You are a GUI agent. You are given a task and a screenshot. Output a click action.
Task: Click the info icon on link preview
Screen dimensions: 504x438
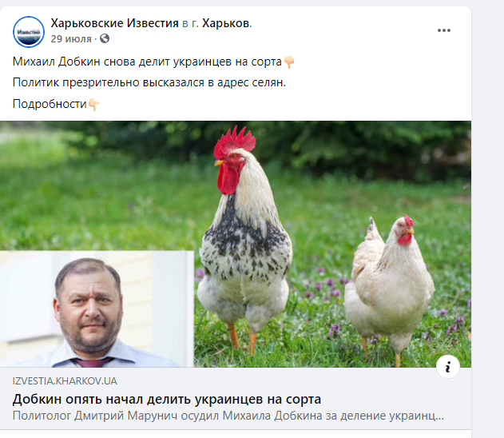coord(448,367)
